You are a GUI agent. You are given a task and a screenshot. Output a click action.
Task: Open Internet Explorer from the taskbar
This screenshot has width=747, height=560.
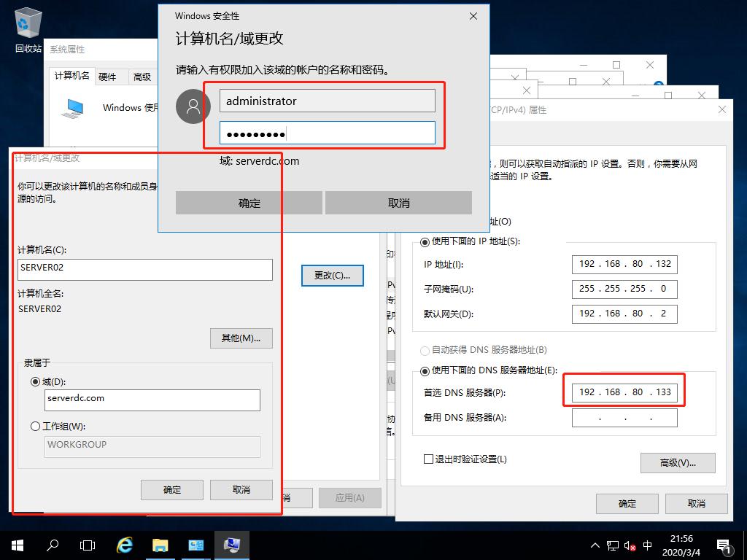pos(124,545)
